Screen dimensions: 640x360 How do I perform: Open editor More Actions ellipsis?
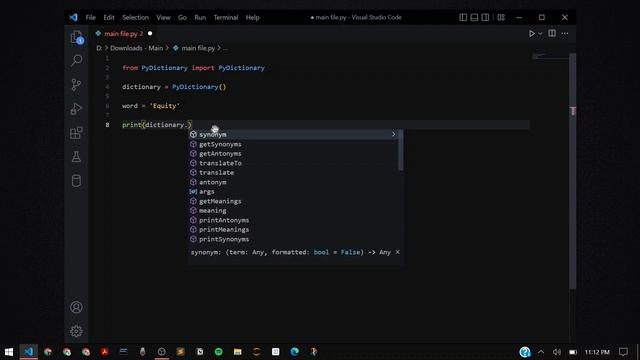[x=565, y=33]
